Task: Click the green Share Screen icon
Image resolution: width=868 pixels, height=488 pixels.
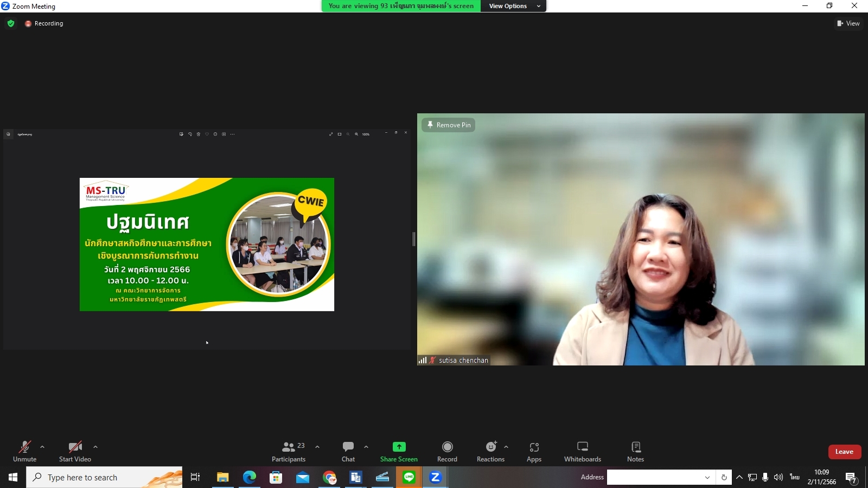Action: [x=399, y=447]
